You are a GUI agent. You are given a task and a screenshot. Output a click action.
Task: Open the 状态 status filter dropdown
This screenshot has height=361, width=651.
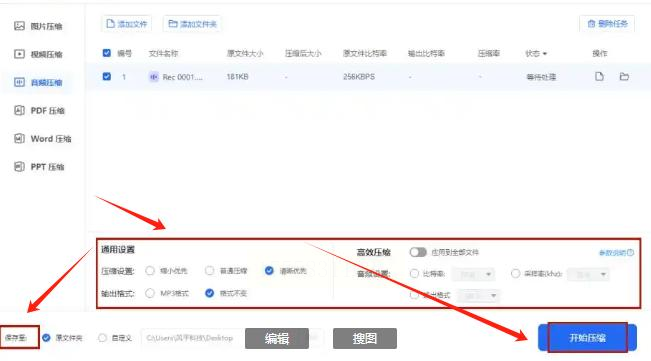point(536,54)
